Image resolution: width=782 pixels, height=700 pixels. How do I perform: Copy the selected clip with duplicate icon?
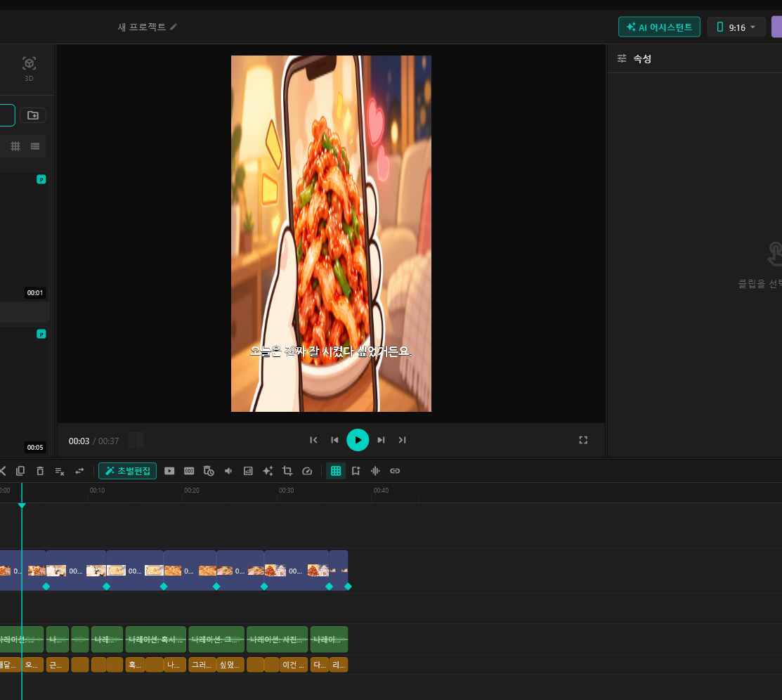(20, 471)
